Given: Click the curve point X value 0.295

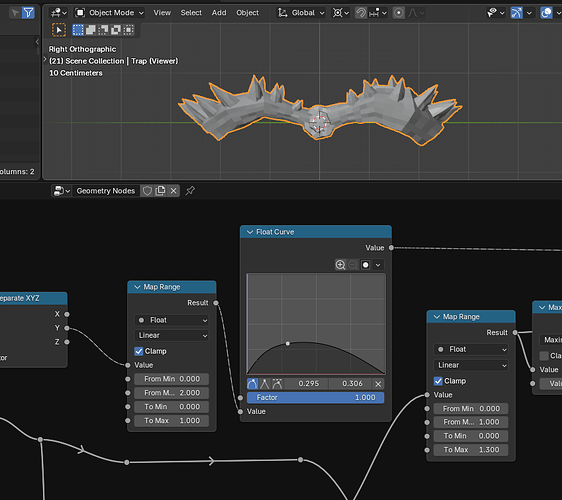Looking at the screenshot, I should click(x=308, y=384).
